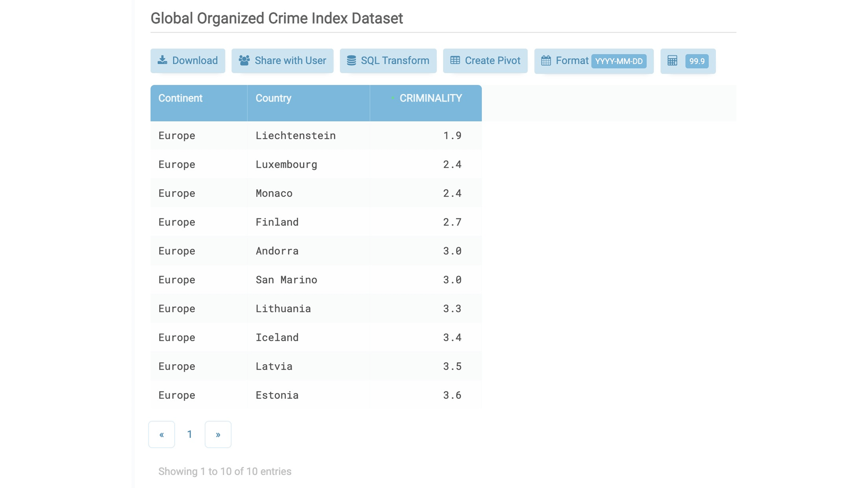Open the Download button label
The width and height of the screenshot is (868, 488).
[x=195, y=61]
